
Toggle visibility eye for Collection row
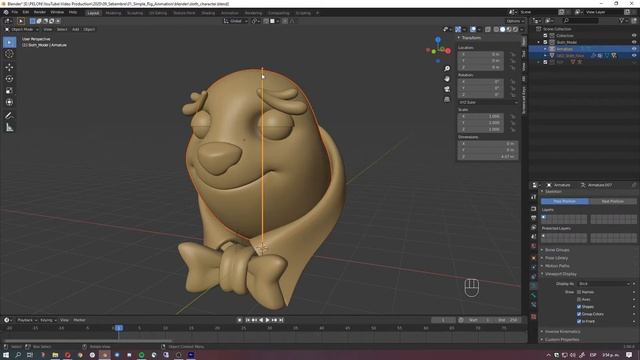[634, 36]
